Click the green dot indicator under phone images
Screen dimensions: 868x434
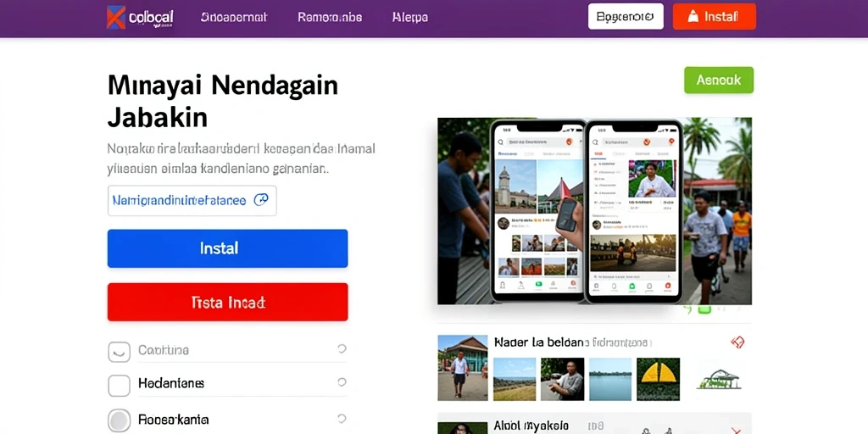pyautogui.click(x=704, y=309)
